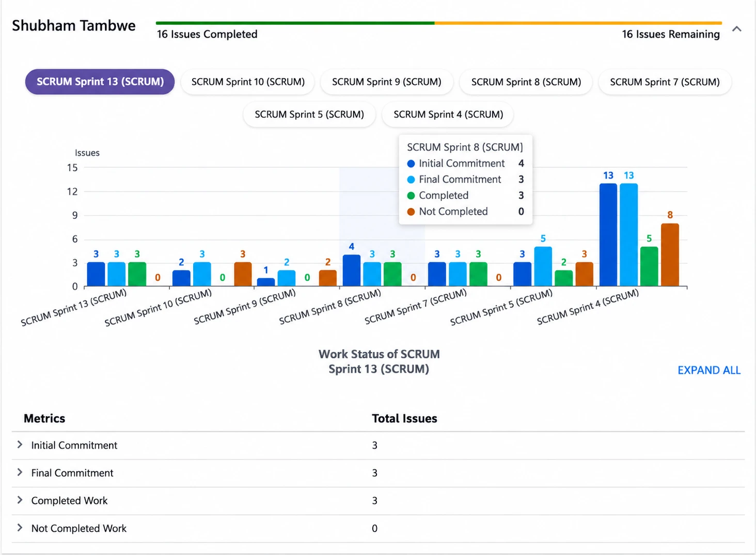Select SCRUM Sprint 8 (SCRUM) pill tab
The height and width of the screenshot is (555, 756).
tap(526, 82)
